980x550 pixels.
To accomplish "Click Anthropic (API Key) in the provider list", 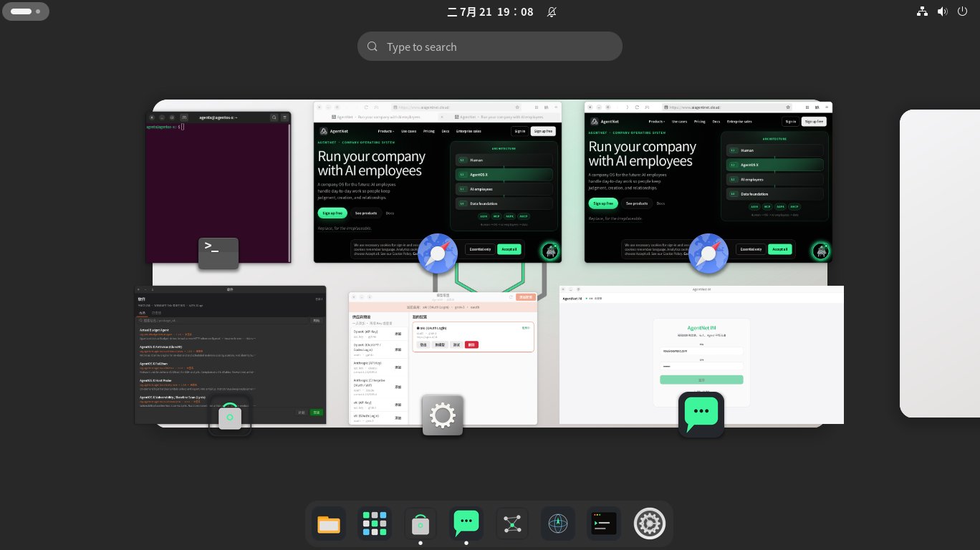I will pos(367,363).
